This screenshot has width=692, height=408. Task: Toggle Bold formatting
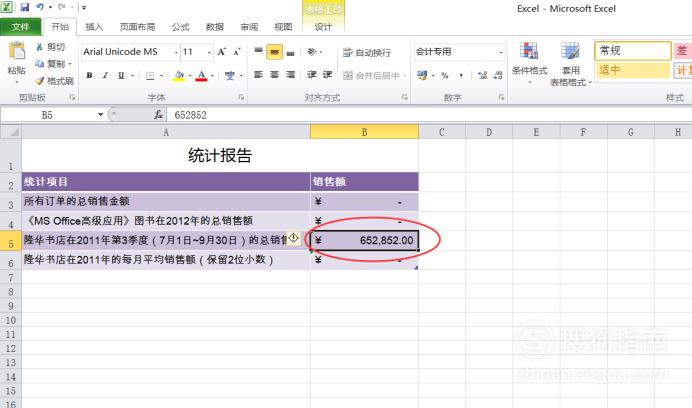pos(90,76)
